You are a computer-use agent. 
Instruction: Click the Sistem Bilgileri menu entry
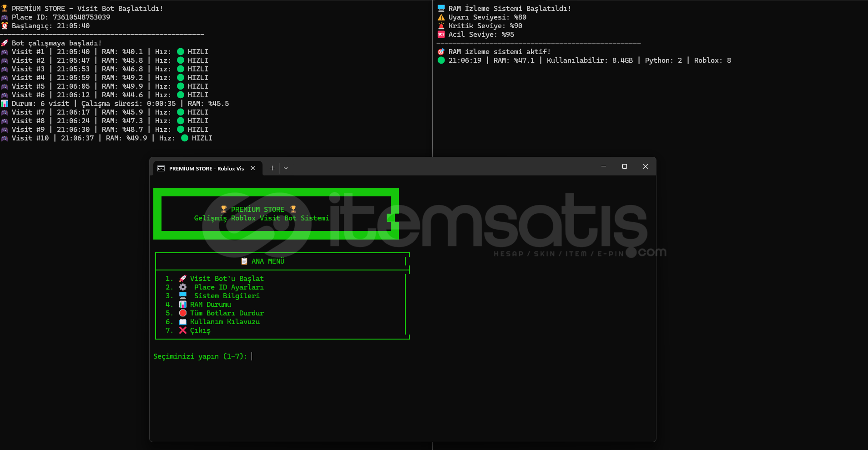click(x=227, y=296)
